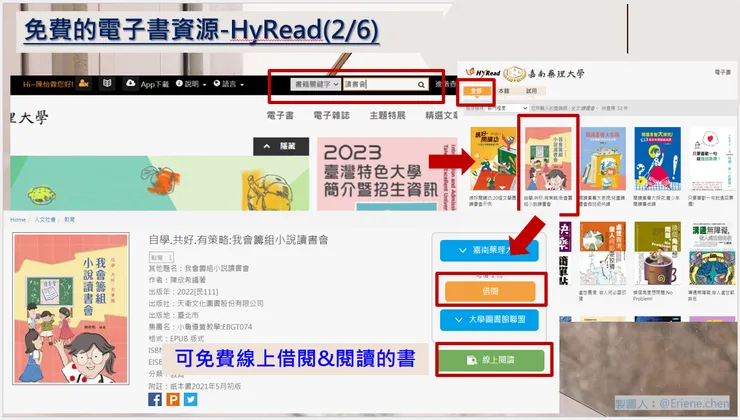
Task: Click the HyRead logo in results page
Action: 483,73
